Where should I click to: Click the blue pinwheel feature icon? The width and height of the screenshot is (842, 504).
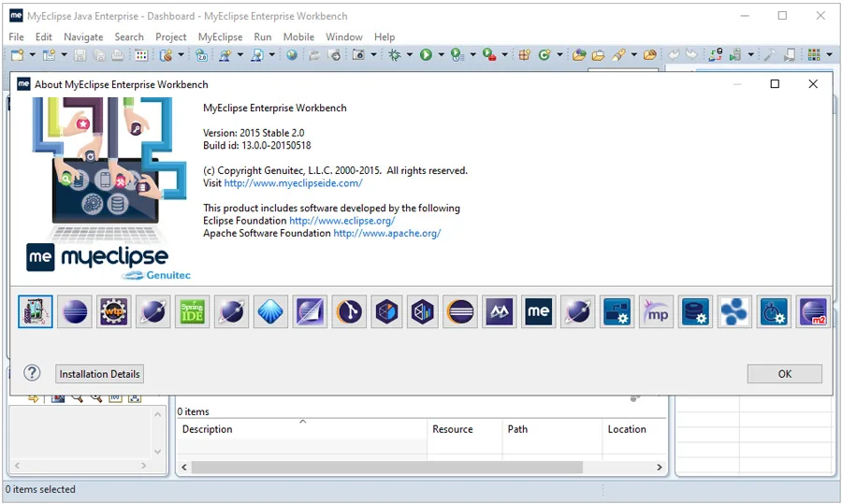734,311
